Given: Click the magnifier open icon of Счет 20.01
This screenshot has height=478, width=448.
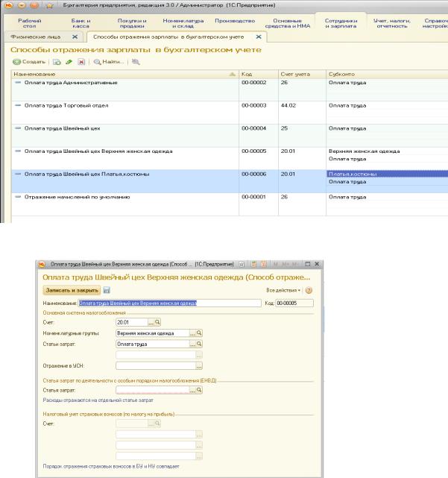Looking at the screenshot, I should (x=157, y=322).
